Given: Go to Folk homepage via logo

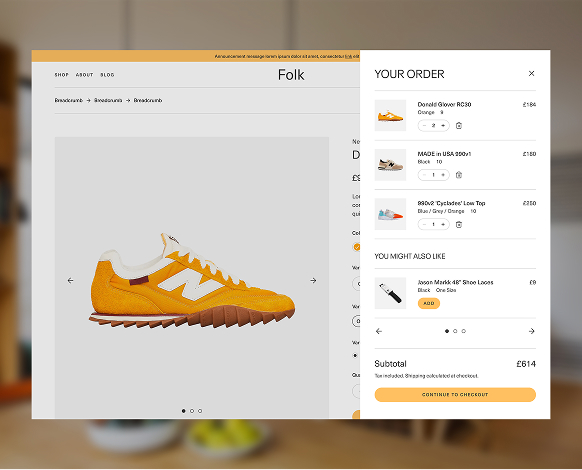Looking at the screenshot, I should (x=291, y=75).
